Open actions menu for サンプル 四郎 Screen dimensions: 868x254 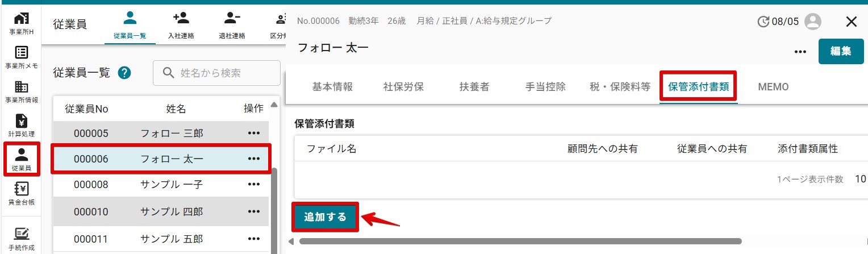coord(253,211)
